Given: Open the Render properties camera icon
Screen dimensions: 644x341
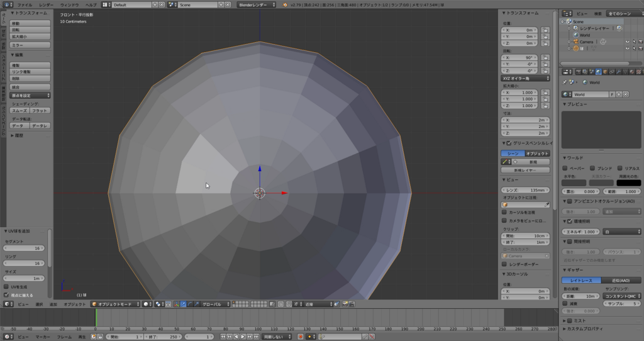Looking at the screenshot, I should [x=579, y=72].
